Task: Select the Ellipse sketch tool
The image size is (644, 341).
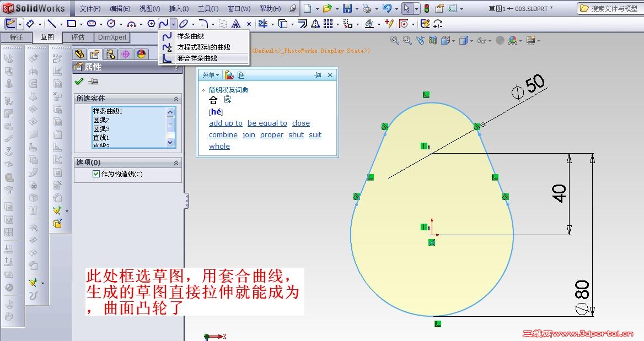Action: click(184, 24)
